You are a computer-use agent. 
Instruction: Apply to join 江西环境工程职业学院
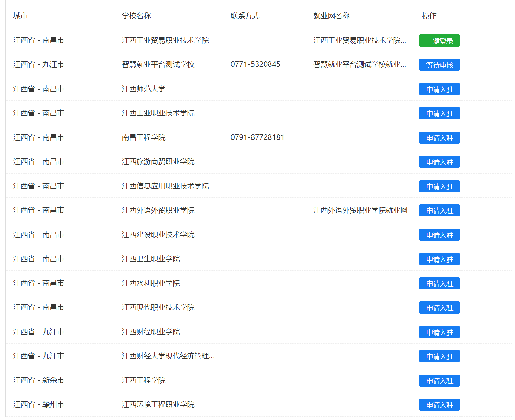[439, 405]
